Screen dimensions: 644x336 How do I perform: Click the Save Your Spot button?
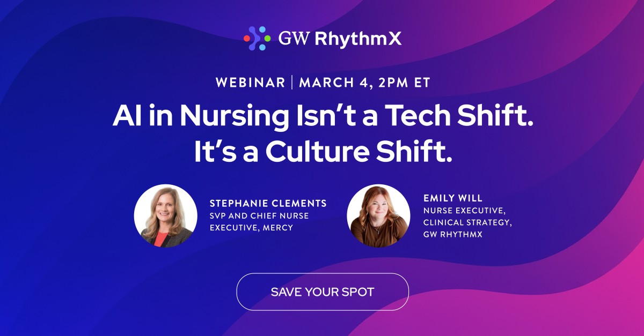pyautogui.click(x=323, y=292)
